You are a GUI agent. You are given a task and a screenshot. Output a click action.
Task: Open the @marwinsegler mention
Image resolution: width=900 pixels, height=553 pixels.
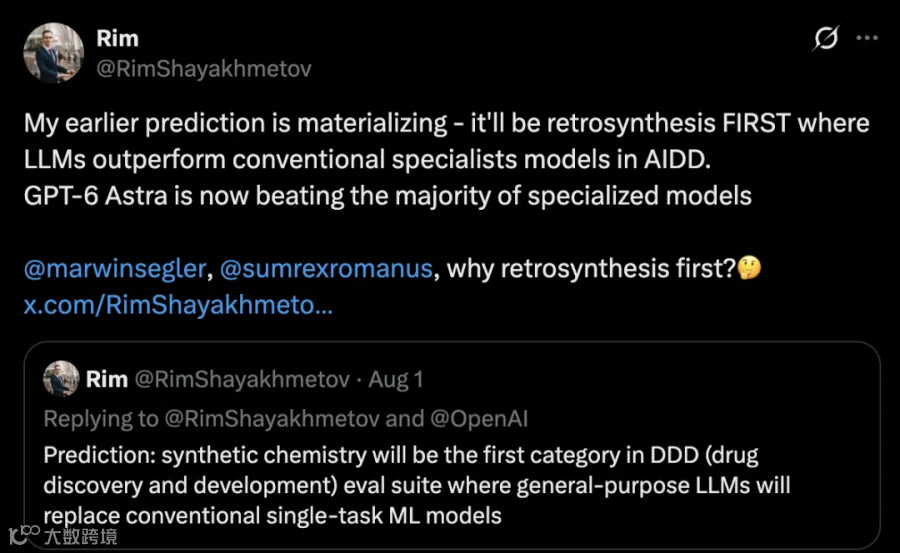115,269
